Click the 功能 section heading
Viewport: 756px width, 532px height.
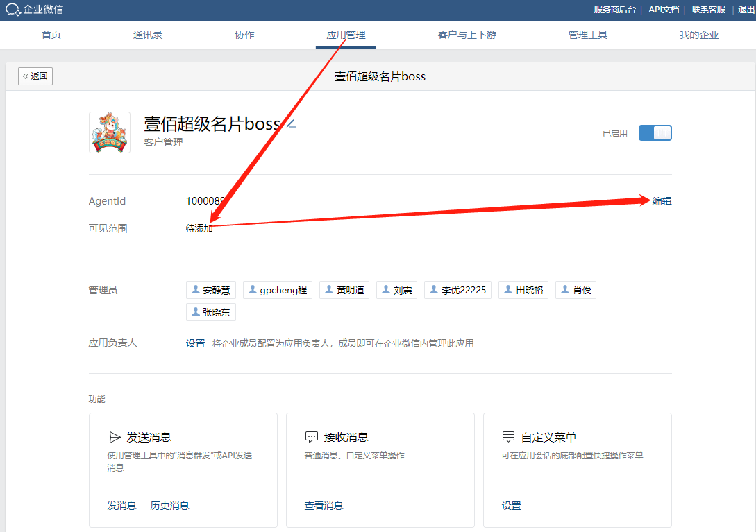[97, 399]
